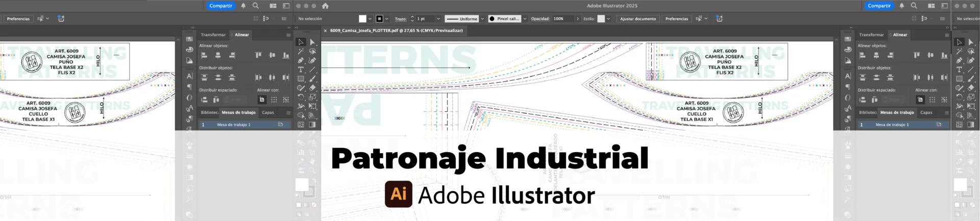The image size is (980, 221).
Task: Switch to the 6009_Camisa_Josefa_PLOTTER.pdf document tab
Action: point(396,31)
